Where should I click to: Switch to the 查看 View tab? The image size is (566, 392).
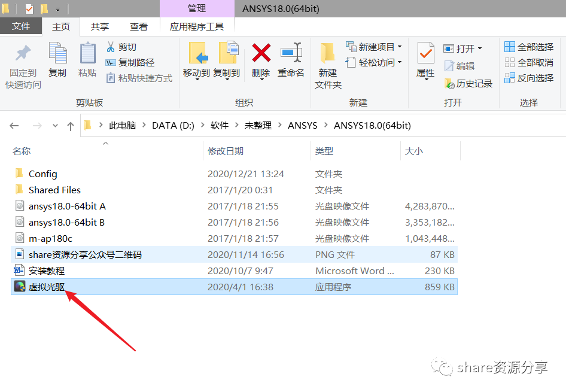[139, 27]
